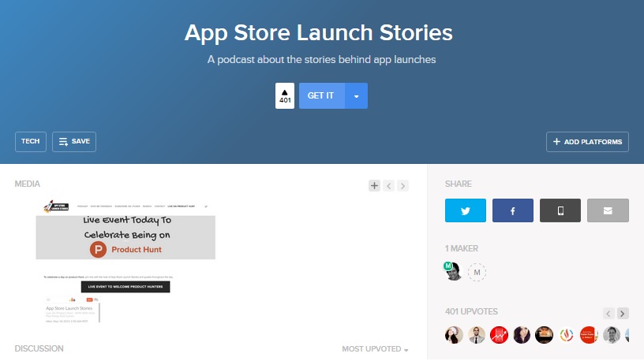This screenshot has height=361, width=644.
Task: Click the MEDIA heading
Action: point(27,184)
